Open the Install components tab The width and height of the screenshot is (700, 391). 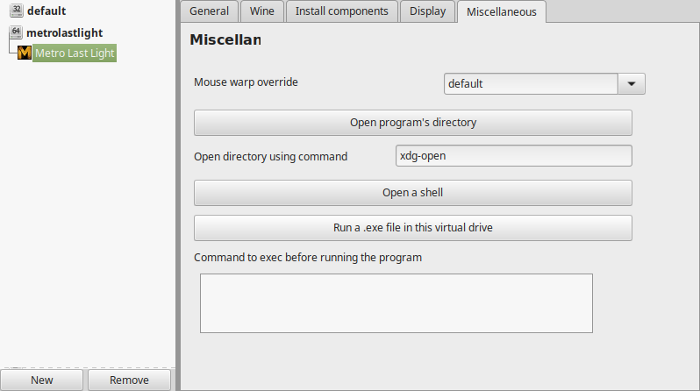click(342, 11)
